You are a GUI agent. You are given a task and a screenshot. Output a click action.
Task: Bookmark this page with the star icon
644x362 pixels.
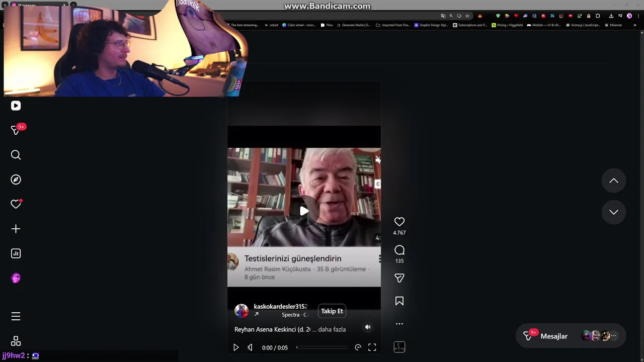click(x=467, y=16)
